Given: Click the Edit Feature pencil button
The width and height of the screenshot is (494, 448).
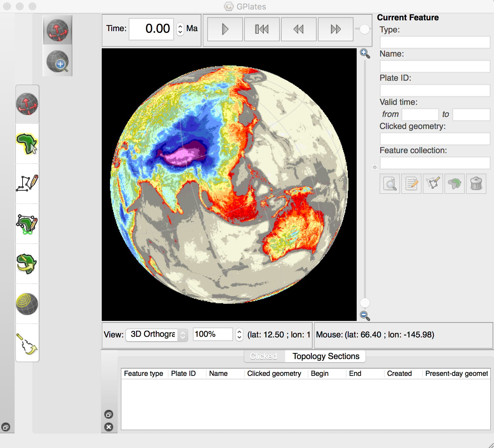Looking at the screenshot, I should click(x=411, y=184).
